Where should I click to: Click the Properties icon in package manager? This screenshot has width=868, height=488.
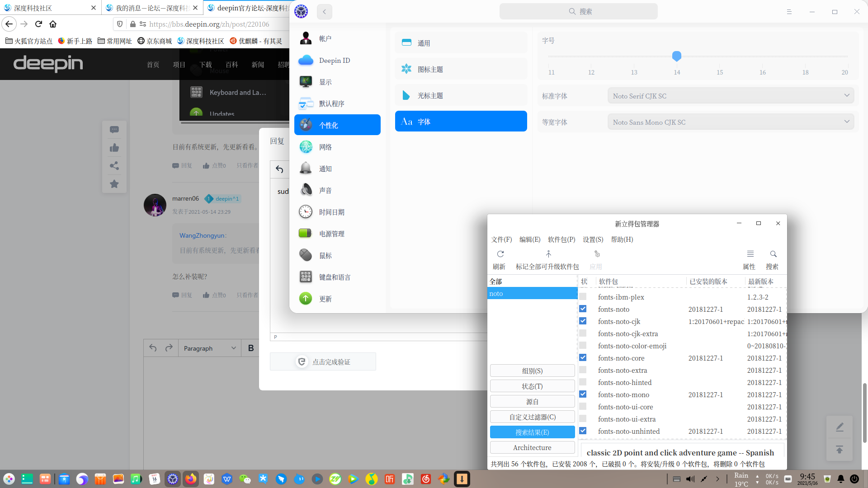(750, 254)
